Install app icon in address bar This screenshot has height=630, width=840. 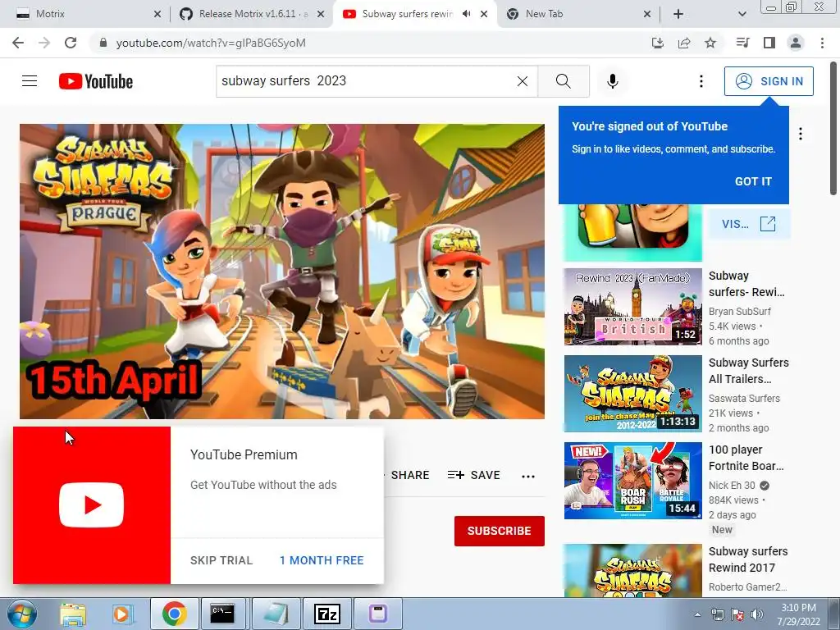657,43
